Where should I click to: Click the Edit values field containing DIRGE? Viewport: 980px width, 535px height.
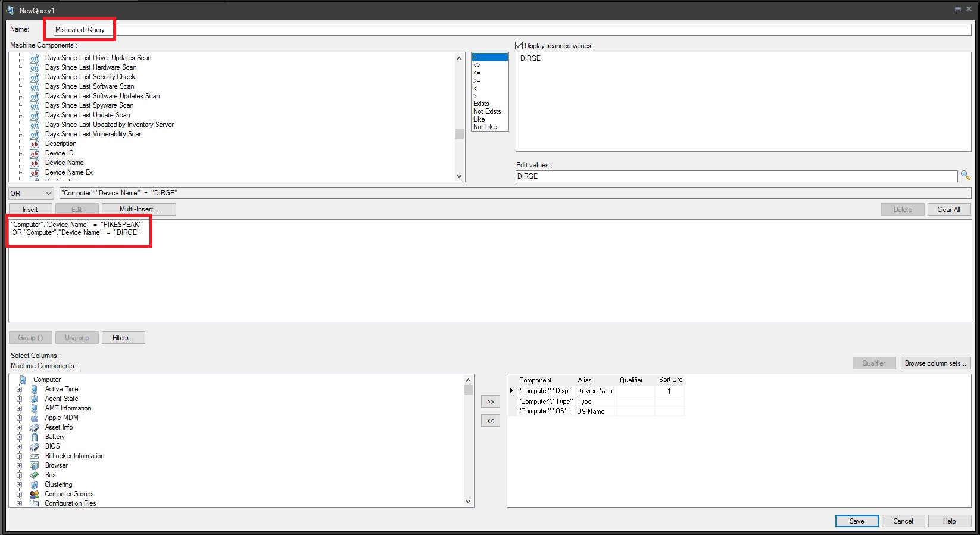[736, 176]
